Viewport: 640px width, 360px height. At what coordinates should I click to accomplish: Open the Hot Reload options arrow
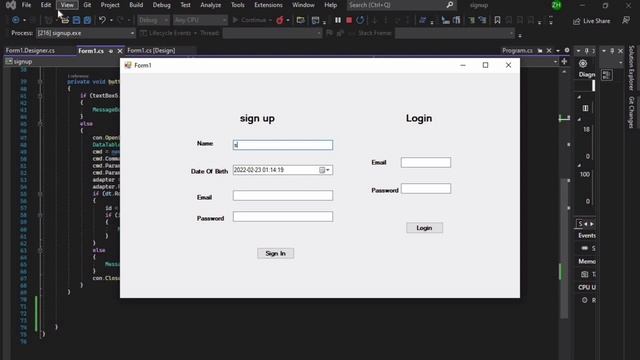(x=288, y=20)
